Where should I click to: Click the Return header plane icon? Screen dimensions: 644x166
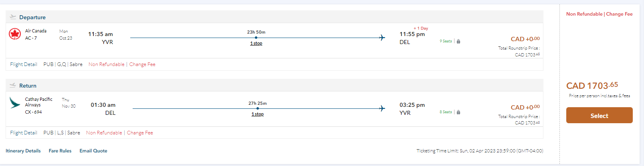tap(13, 85)
